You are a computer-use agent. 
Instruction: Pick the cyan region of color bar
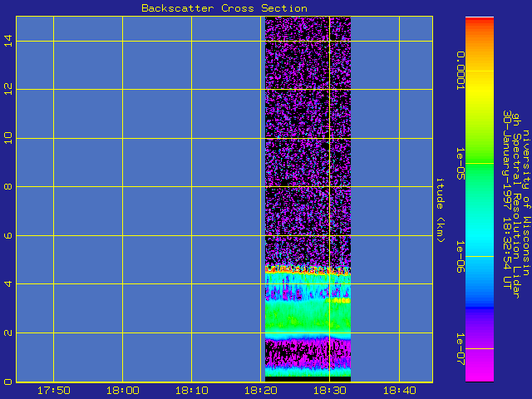point(480,234)
